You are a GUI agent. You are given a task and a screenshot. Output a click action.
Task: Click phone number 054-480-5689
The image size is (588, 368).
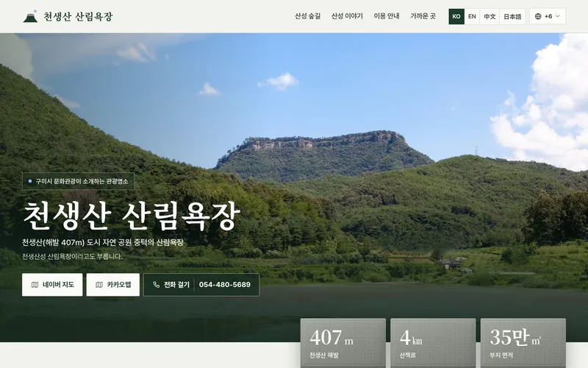click(225, 285)
